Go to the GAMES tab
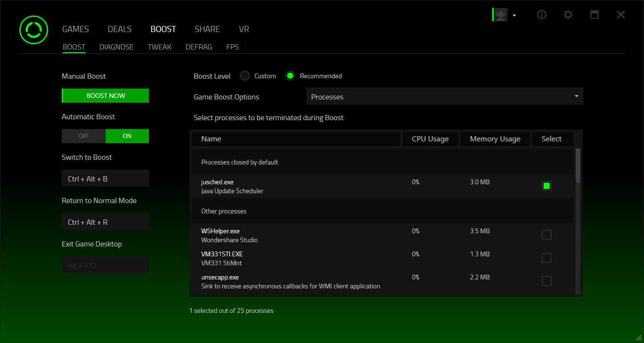The image size is (644, 343). click(75, 29)
